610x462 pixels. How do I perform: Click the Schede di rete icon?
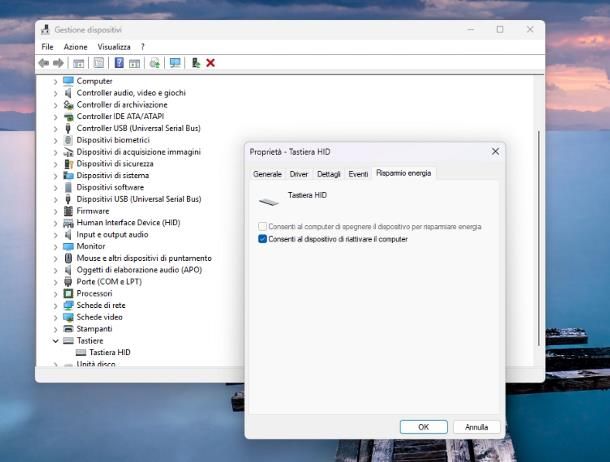[68, 305]
